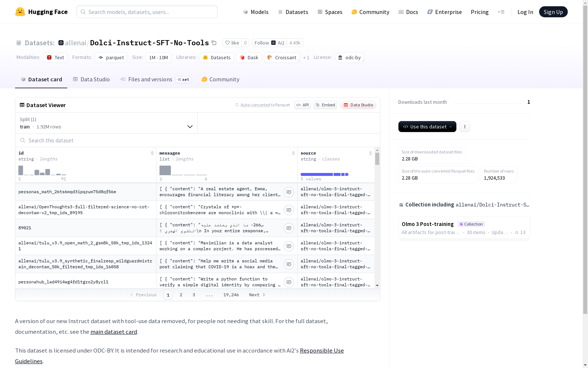
Task: Open chat preview for the real estate agent row
Action: point(289,192)
